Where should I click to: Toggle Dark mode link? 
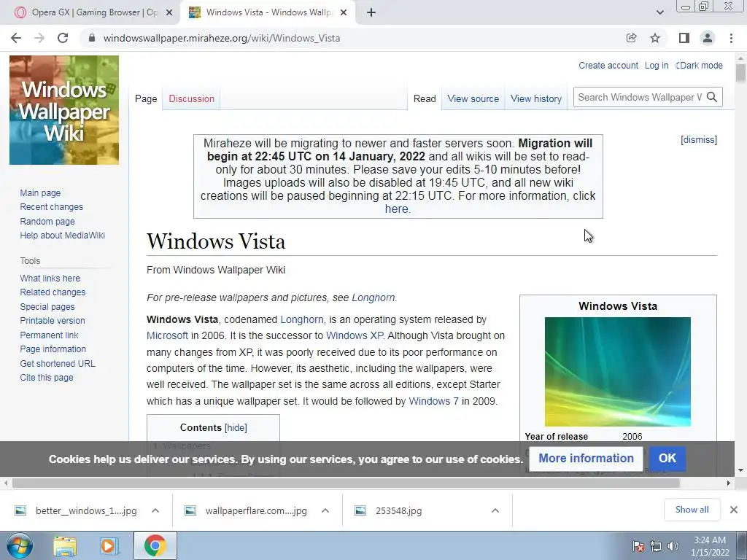coord(700,66)
